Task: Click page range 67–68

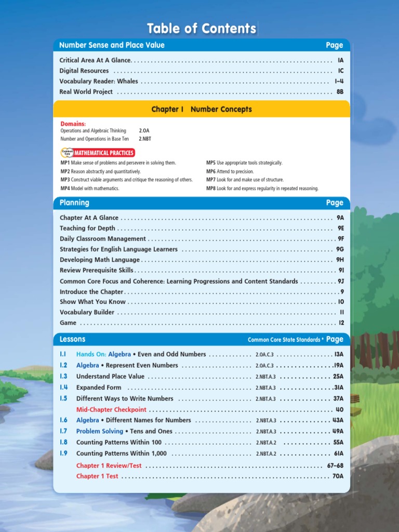Action: pos(335,465)
